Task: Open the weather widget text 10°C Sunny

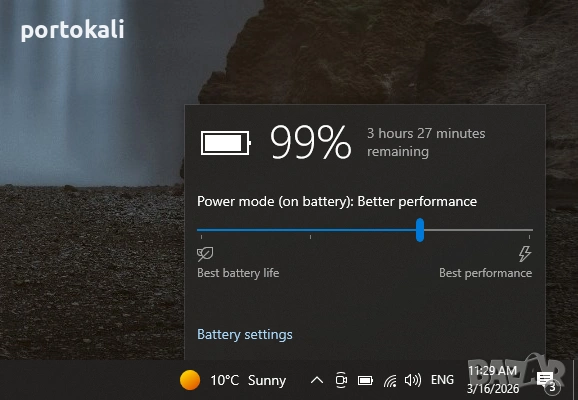Action: coord(248,380)
